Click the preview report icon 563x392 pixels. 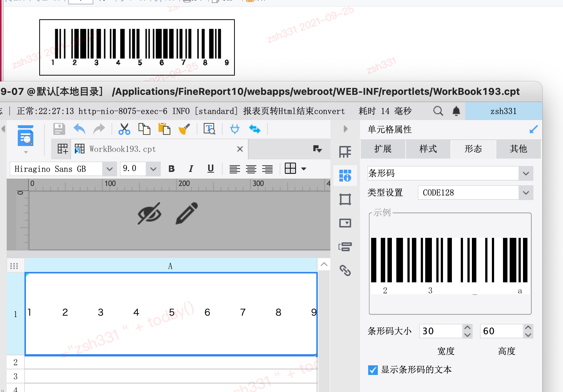click(x=26, y=136)
